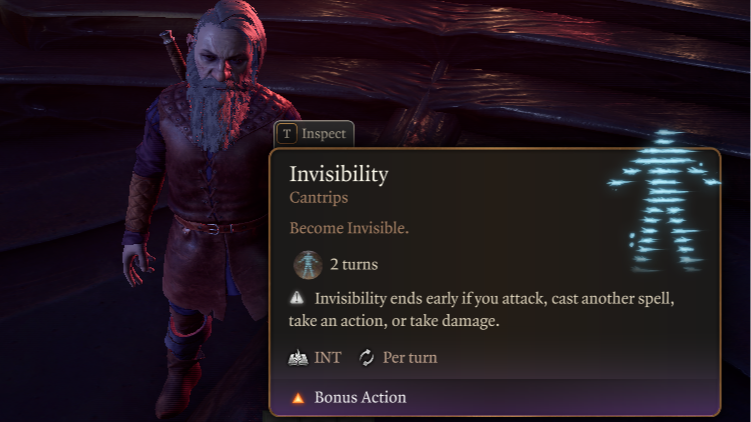Click the dwarf's leather belt buckle
The image size is (751, 422).
click(214, 229)
